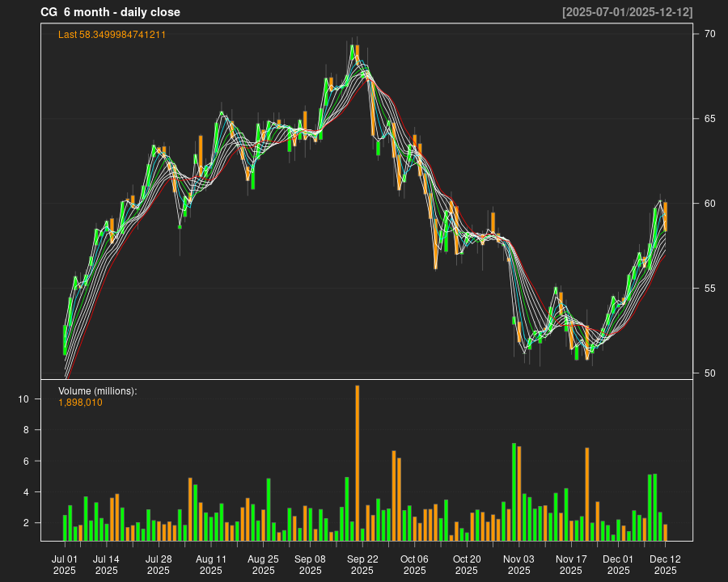Click the 70 price axis label
This screenshot has width=728, height=582.
(709, 34)
